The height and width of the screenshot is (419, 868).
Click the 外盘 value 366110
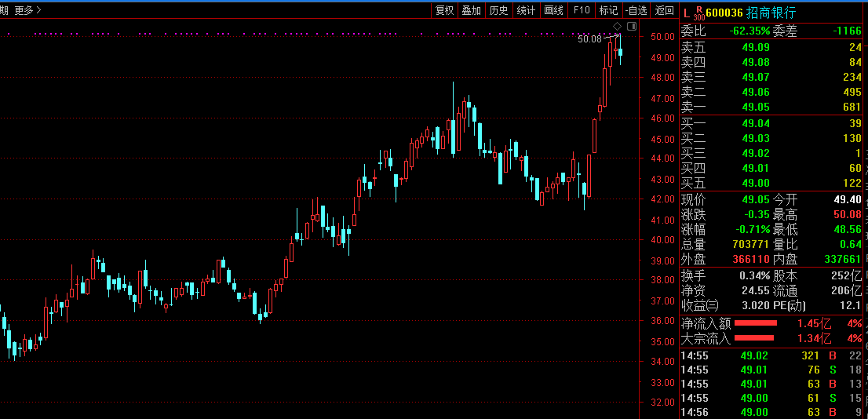(751, 259)
